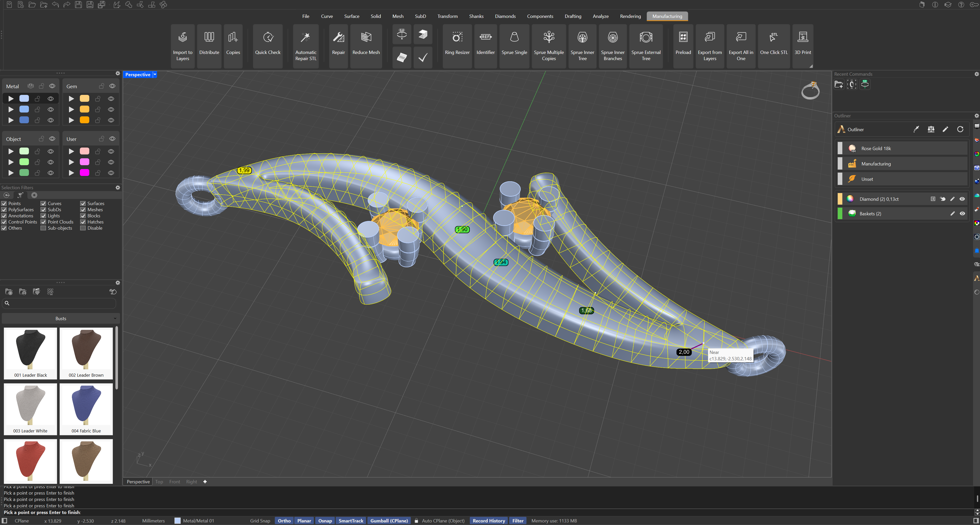The height and width of the screenshot is (525, 980).
Task: Click the Record History button
Action: pyautogui.click(x=489, y=521)
